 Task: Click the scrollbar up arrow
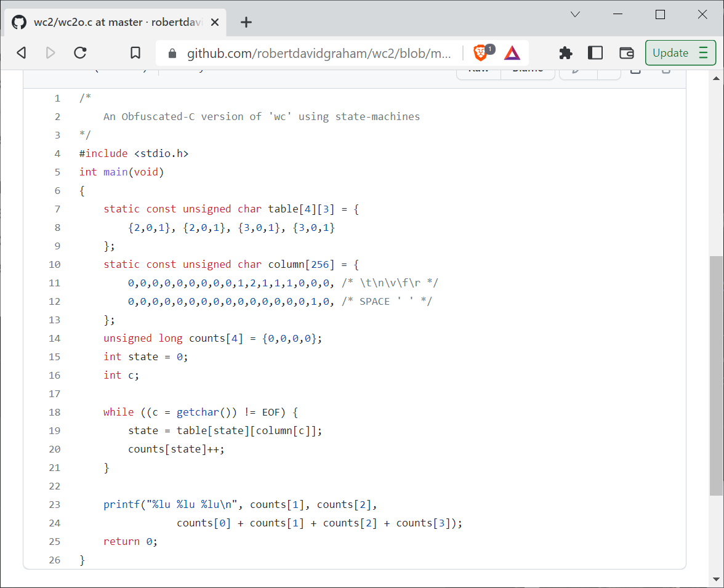pos(716,78)
